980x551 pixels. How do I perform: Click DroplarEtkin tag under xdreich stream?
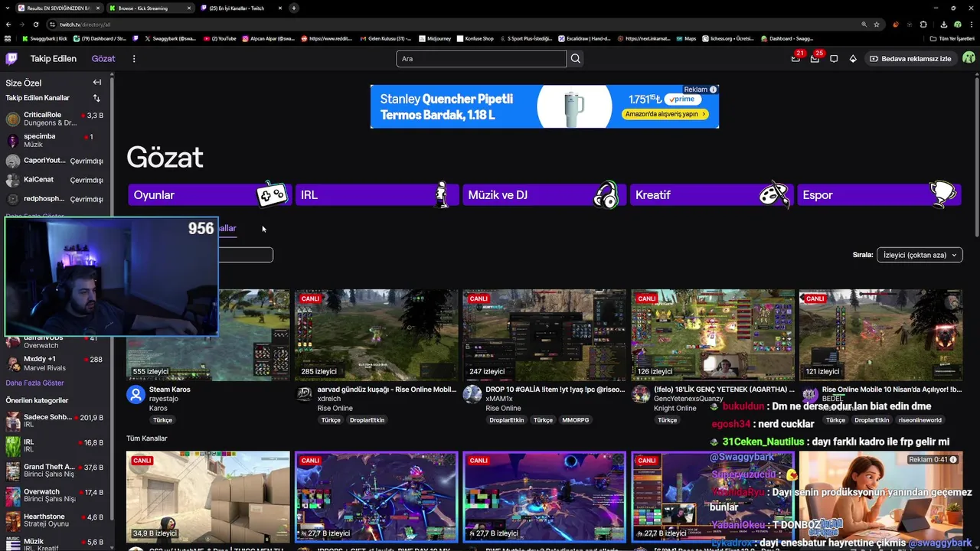[x=367, y=420]
